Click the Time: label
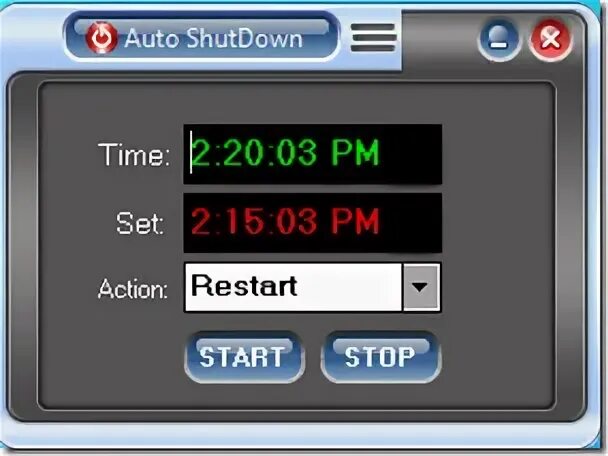This screenshot has width=608, height=456. pyautogui.click(x=134, y=155)
